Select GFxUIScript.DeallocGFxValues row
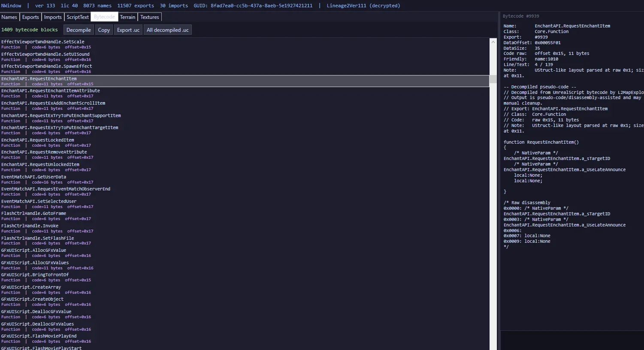644x350 pixels. point(245,327)
